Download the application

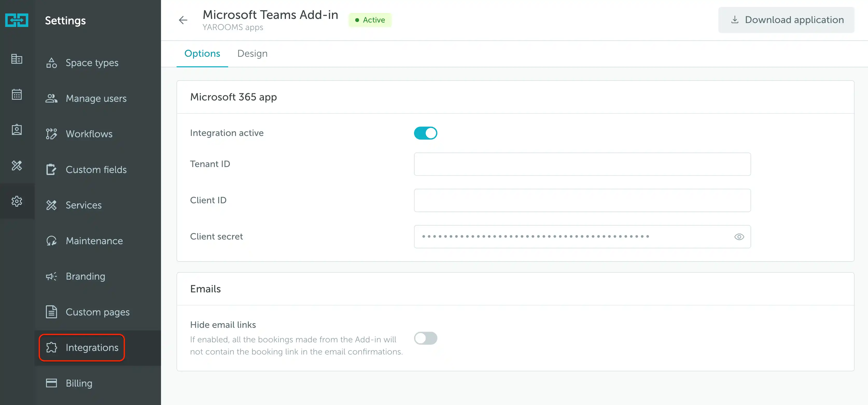tap(786, 20)
